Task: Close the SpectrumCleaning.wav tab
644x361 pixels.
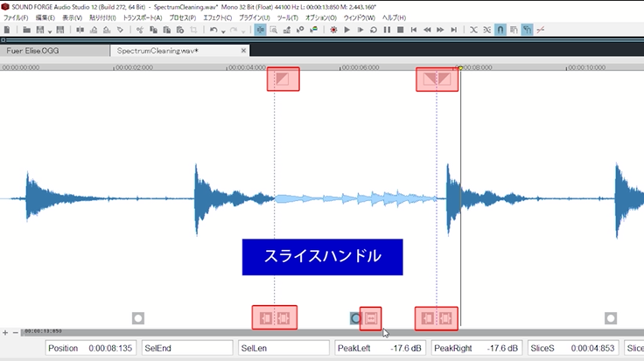Action: click(x=244, y=51)
